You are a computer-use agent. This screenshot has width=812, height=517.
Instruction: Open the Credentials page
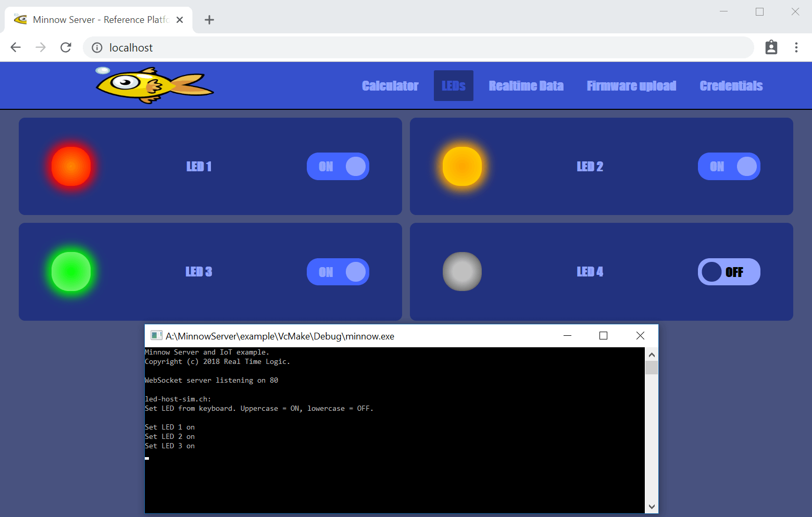tap(731, 86)
